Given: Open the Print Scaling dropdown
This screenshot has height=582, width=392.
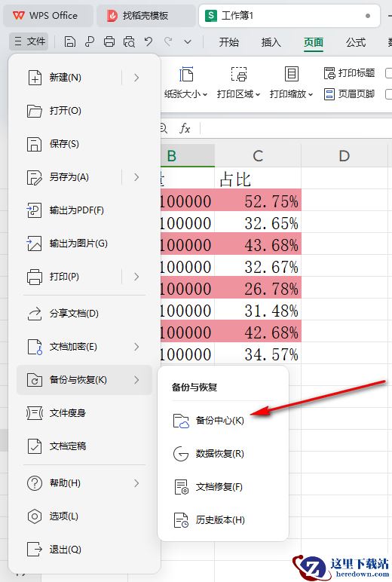Looking at the screenshot, I should click(x=292, y=94).
